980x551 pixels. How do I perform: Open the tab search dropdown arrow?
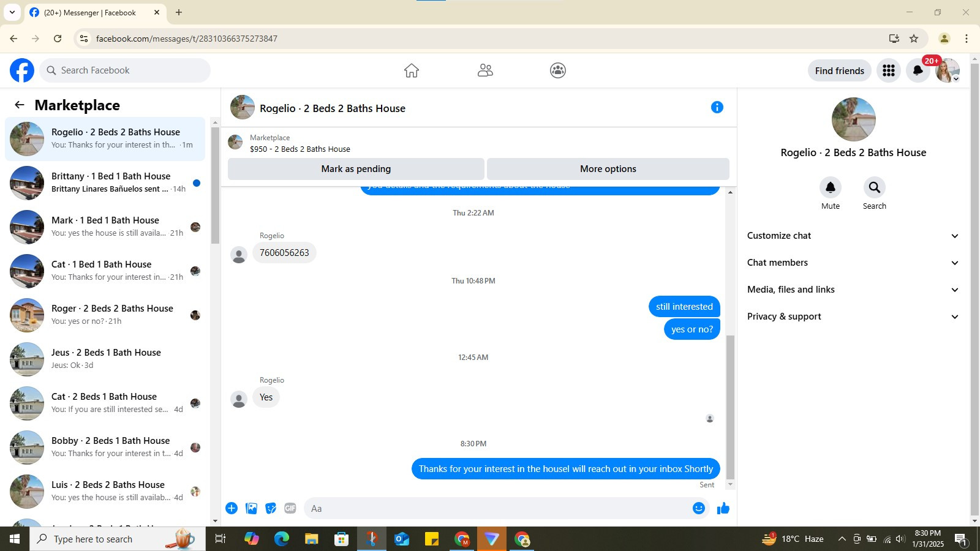point(12,12)
